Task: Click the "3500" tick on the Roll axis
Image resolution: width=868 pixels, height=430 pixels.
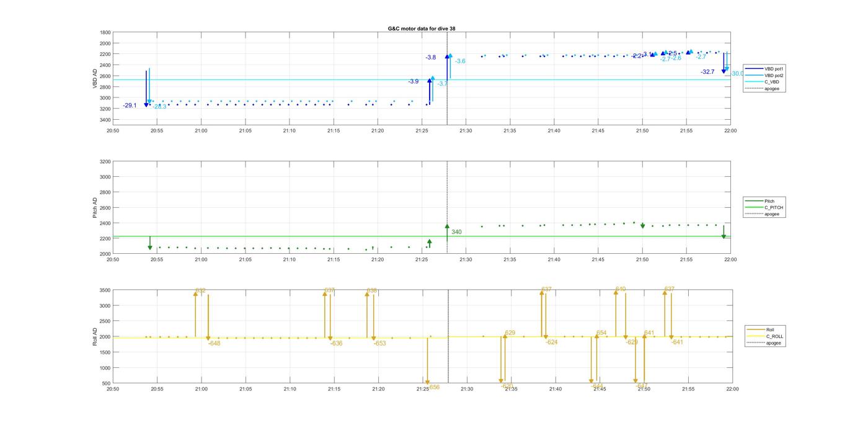Action: 105,290
